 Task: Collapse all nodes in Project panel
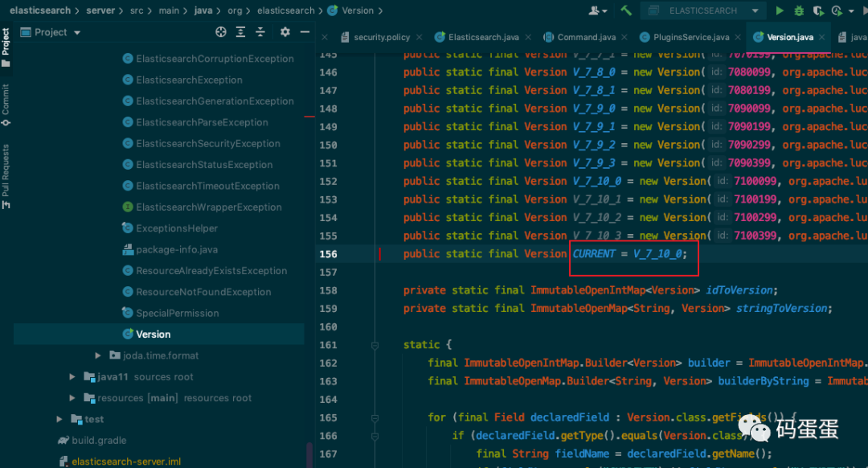pyautogui.click(x=260, y=32)
